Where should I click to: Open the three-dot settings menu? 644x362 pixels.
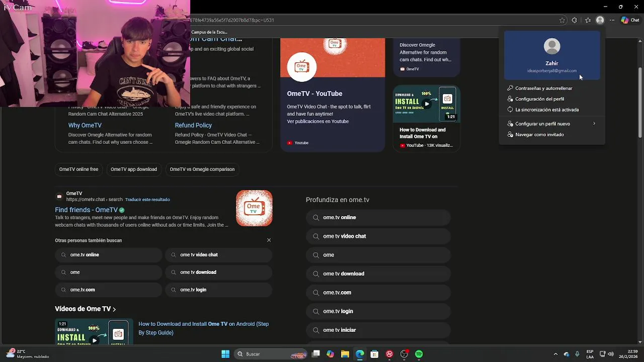click(x=612, y=21)
